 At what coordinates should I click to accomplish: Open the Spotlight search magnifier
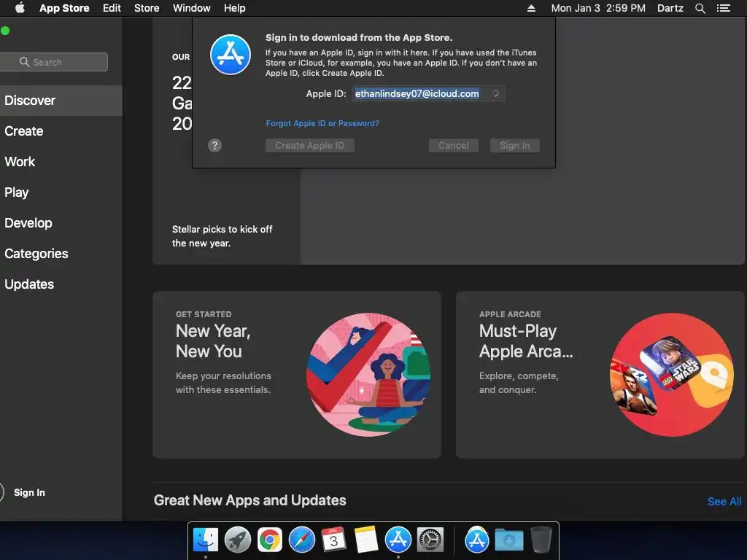700,8
